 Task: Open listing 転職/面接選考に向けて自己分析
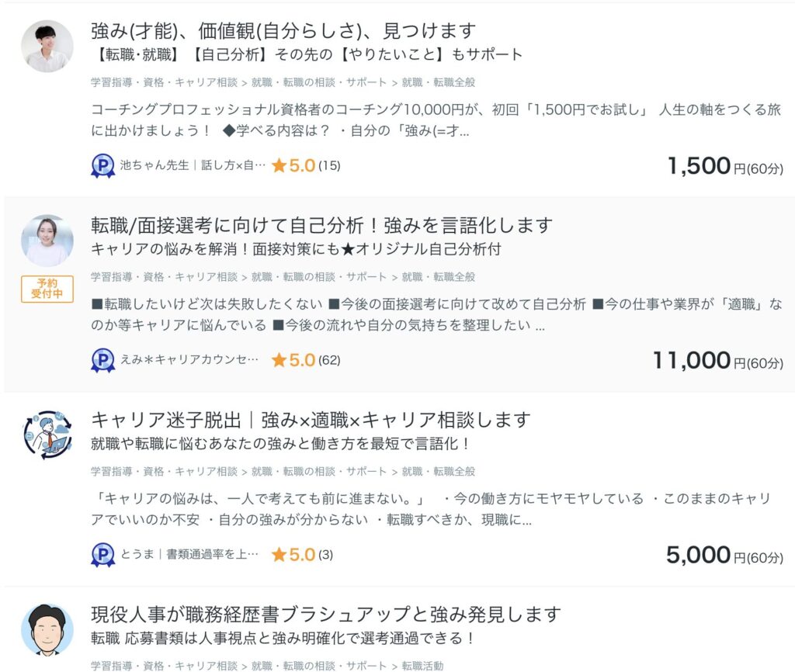click(x=321, y=226)
